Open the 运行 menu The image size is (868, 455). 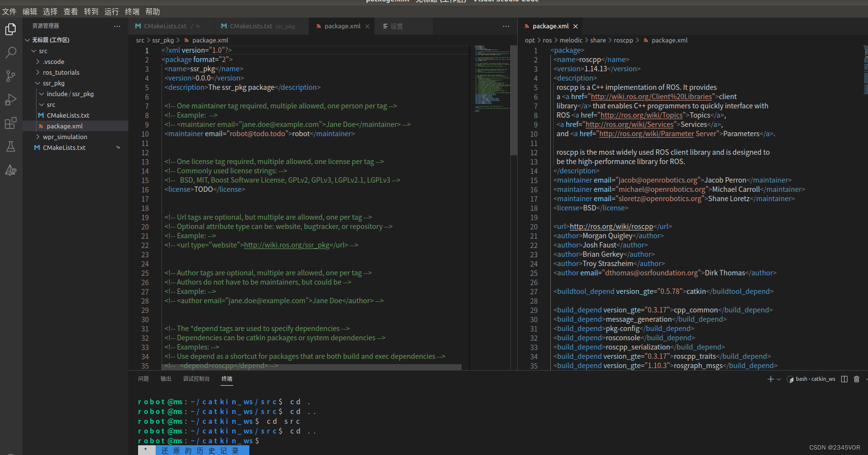[x=112, y=11]
